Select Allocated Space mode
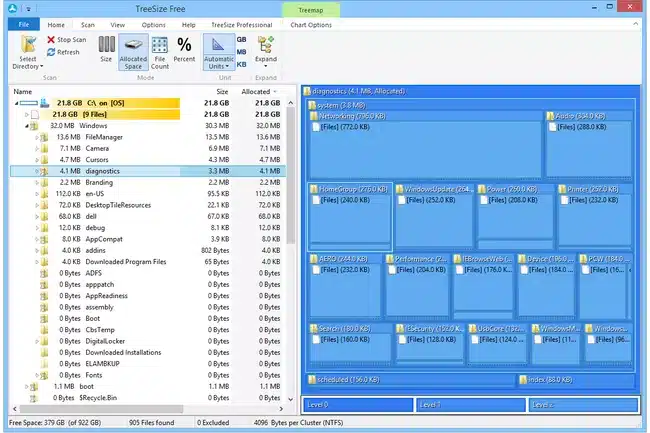 click(133, 50)
